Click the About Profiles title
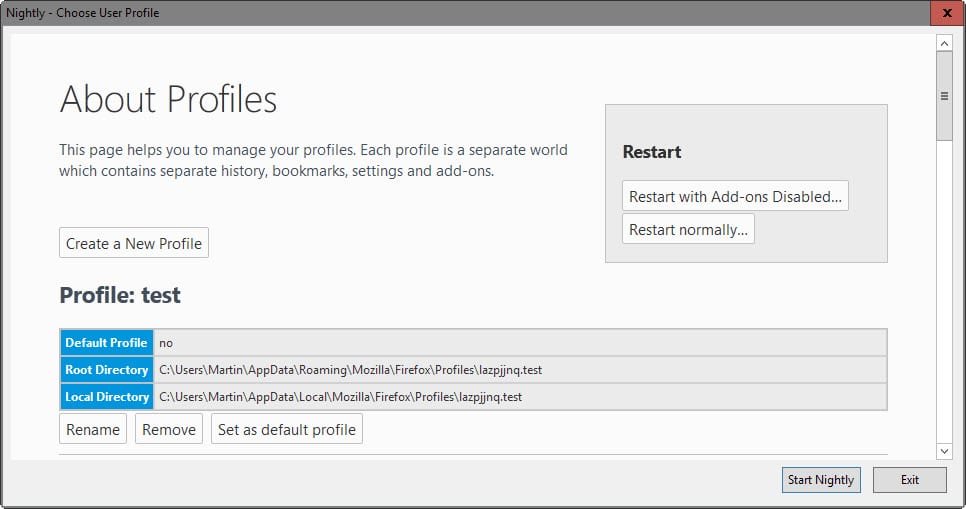 pyautogui.click(x=168, y=99)
